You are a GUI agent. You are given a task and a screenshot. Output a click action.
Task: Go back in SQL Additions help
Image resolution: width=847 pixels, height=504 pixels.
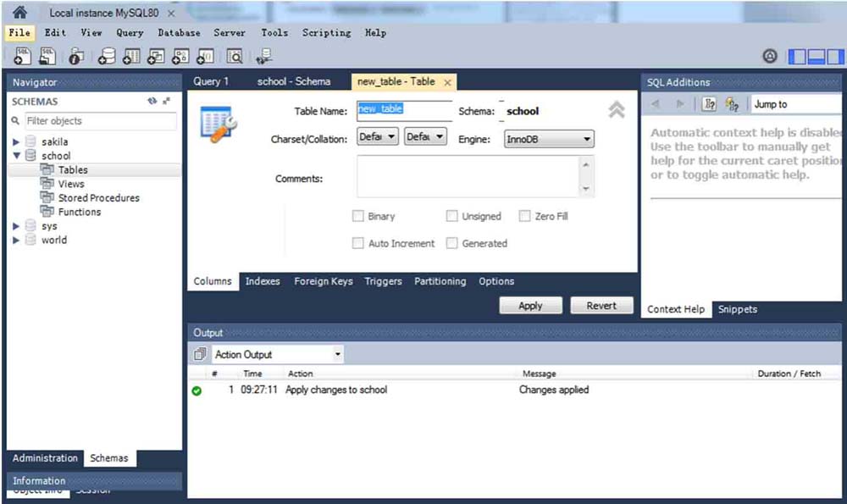(656, 103)
